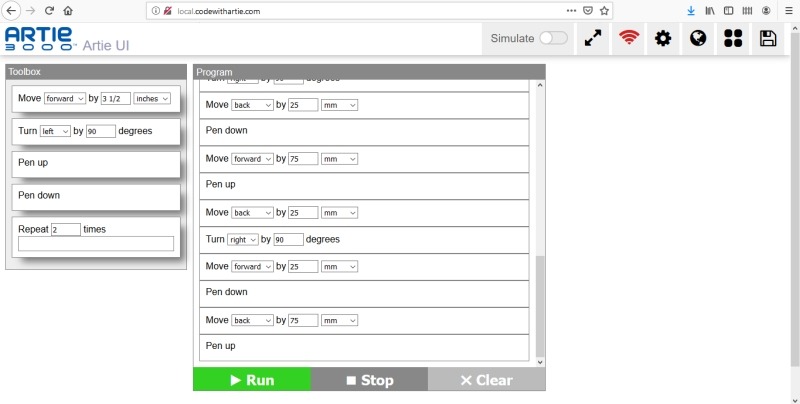Open the four-dots apps grid icon
The width and height of the screenshot is (800, 404).
733,38
